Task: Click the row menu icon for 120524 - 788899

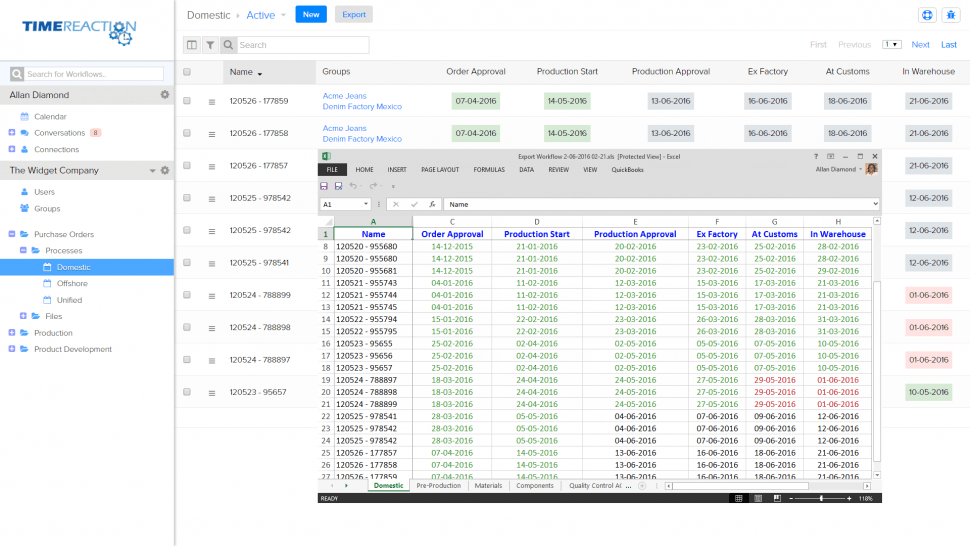Action: 212,296
